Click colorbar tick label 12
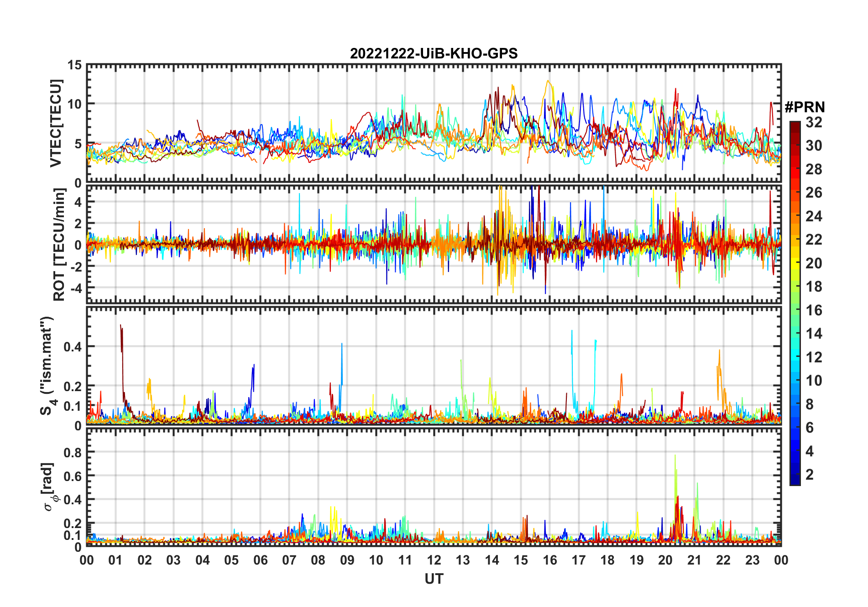The height and width of the screenshot is (607, 868). 814,357
